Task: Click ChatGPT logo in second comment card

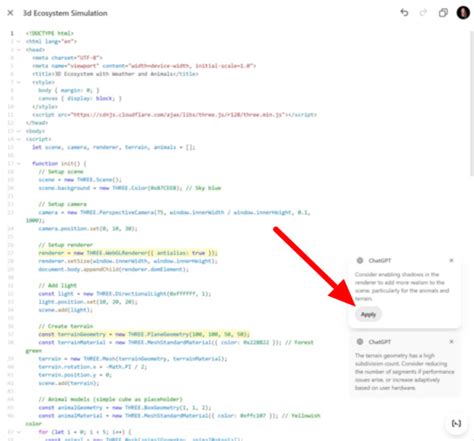Action: point(360,342)
